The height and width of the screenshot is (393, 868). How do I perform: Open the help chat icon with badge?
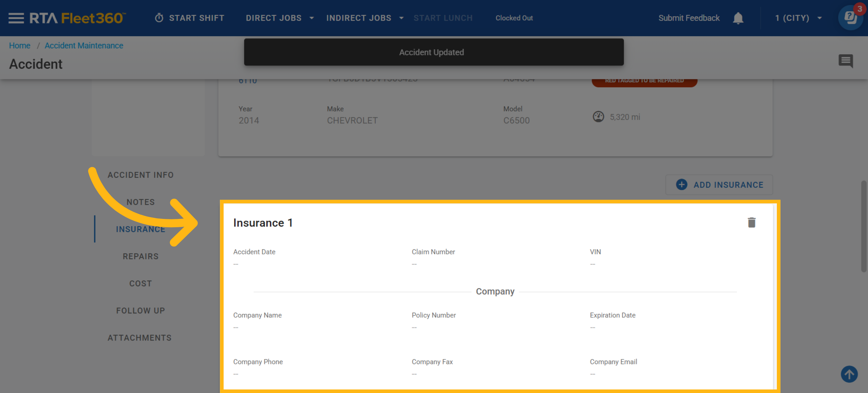tap(850, 17)
